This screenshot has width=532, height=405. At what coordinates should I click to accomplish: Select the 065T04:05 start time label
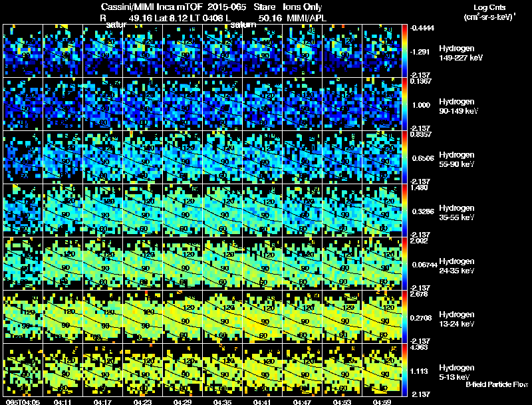23,402
